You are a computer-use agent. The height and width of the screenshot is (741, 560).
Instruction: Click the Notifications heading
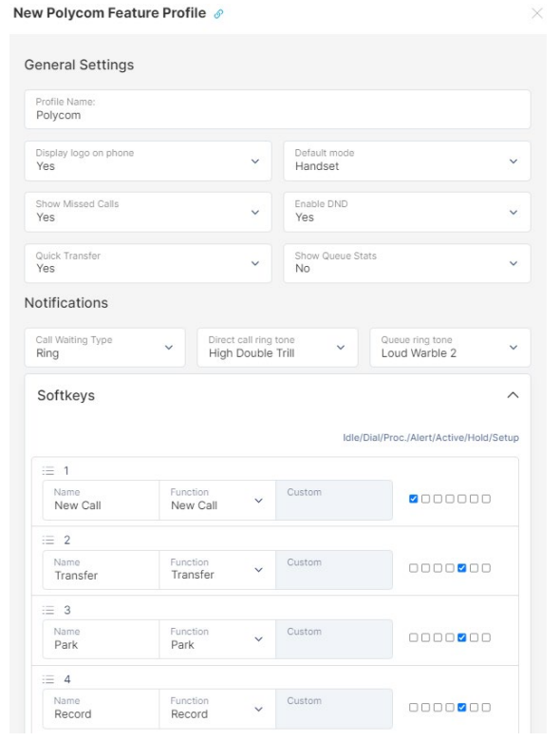pos(66,303)
